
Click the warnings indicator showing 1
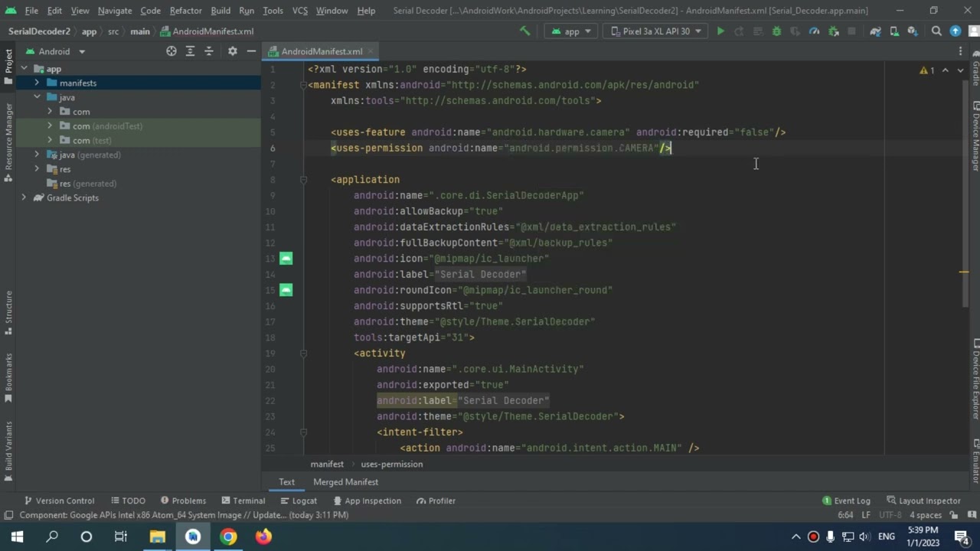point(926,70)
